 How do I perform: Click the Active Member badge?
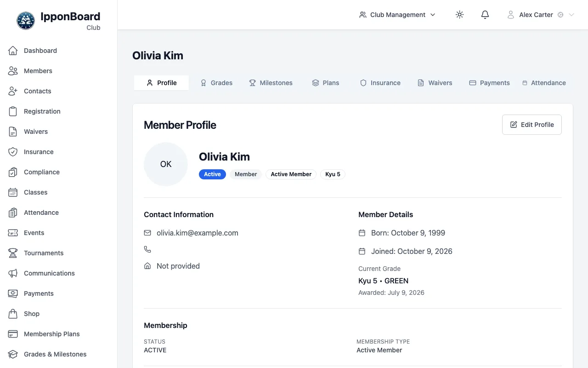coord(291,174)
